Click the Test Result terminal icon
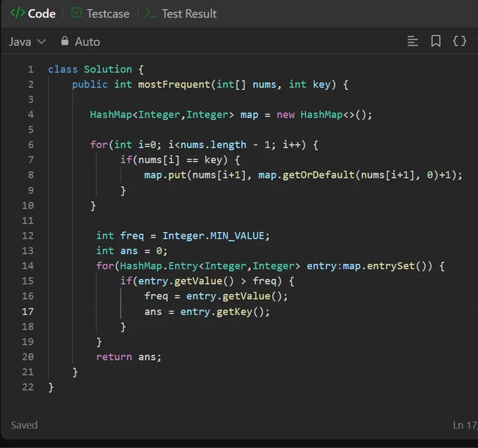This screenshot has width=478, height=448. 151,13
